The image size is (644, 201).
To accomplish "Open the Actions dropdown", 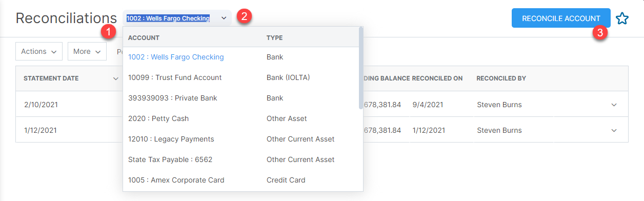I will [x=39, y=51].
